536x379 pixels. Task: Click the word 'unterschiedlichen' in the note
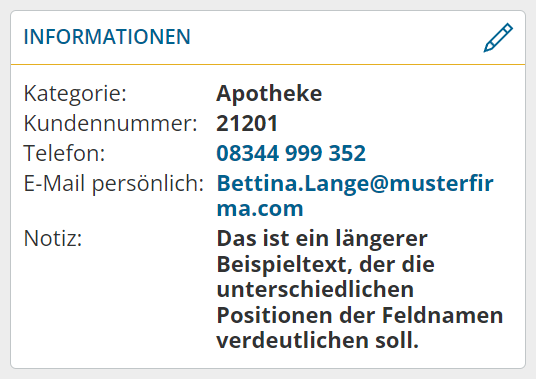315,289
